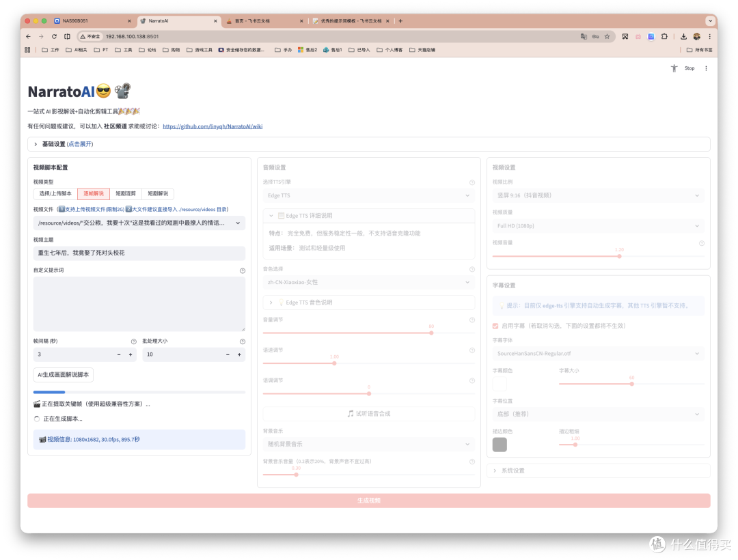
Task: Click the 试听语音合成 button
Action: [368, 414]
